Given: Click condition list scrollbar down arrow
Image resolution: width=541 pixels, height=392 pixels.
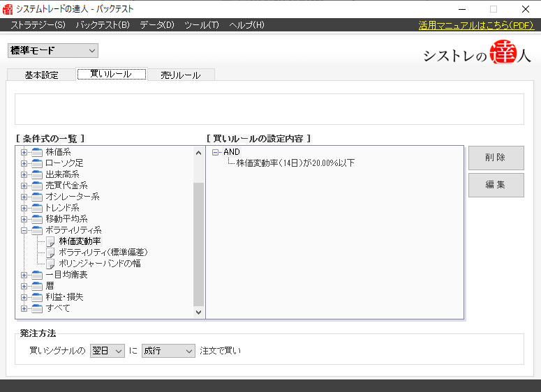Looking at the screenshot, I should click(198, 312).
